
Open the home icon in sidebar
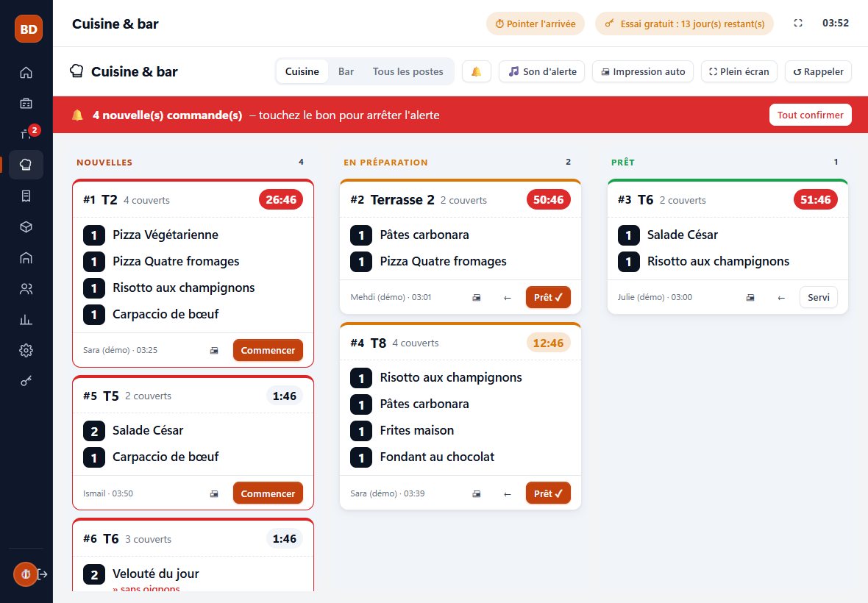click(26, 73)
